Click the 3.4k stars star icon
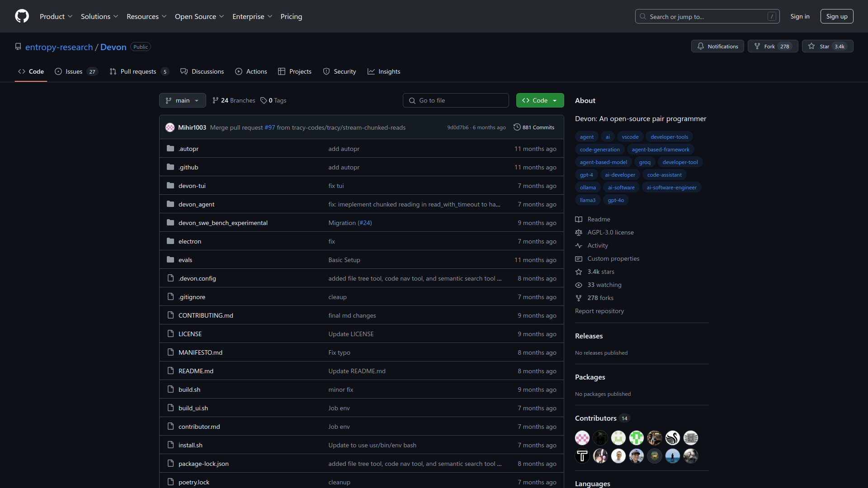Viewport: 868px width, 488px height. [x=579, y=272]
